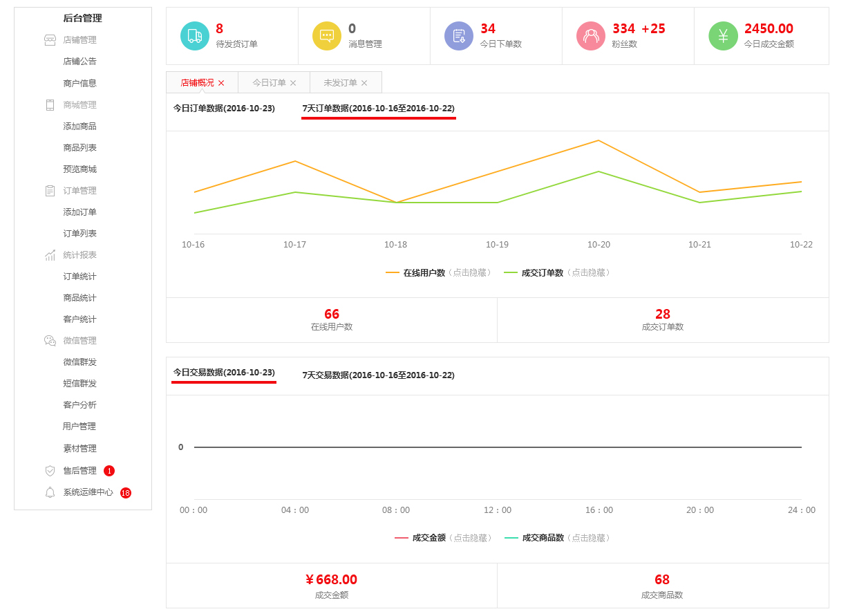857x616 pixels.
Task: Open 预览商城 in sidebar
Action: pos(79,169)
